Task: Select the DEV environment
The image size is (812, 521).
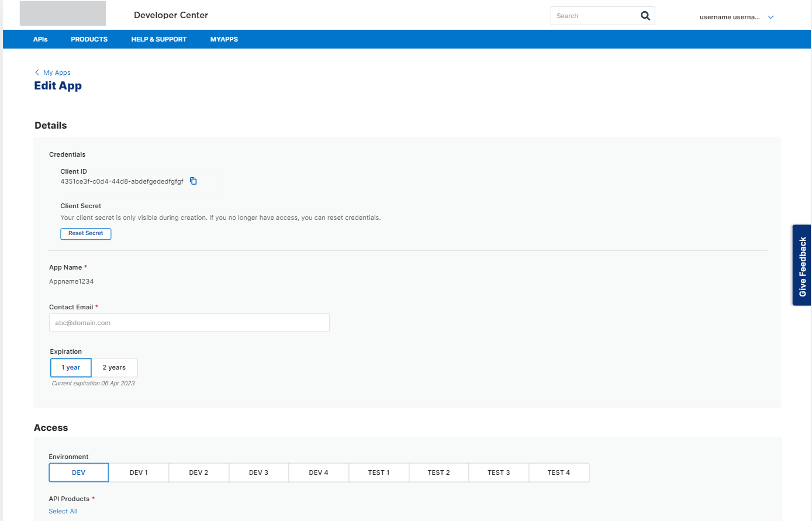Action: (78, 472)
